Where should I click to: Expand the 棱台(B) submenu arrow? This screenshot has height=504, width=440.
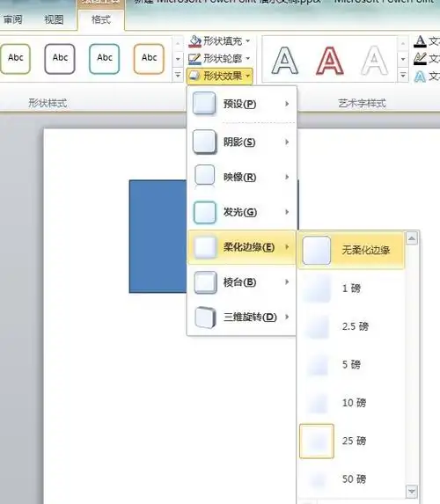coord(287,281)
